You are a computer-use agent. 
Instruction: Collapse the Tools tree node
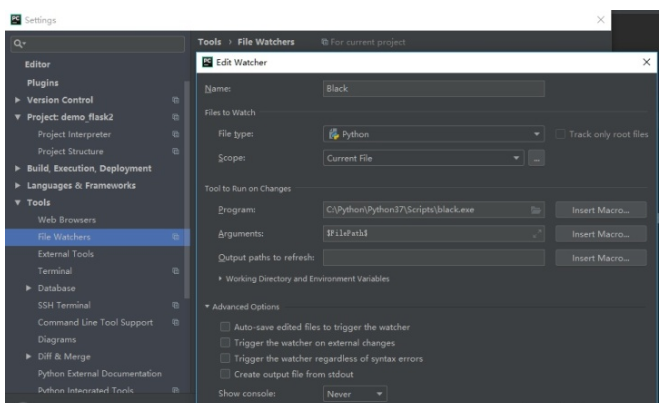click(x=17, y=203)
